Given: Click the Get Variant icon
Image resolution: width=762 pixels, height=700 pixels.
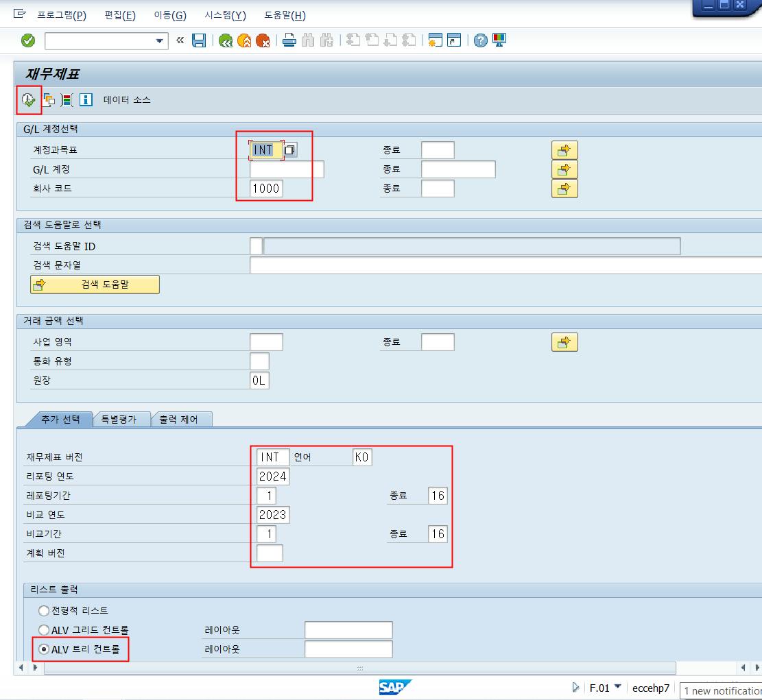Looking at the screenshot, I should [x=49, y=100].
